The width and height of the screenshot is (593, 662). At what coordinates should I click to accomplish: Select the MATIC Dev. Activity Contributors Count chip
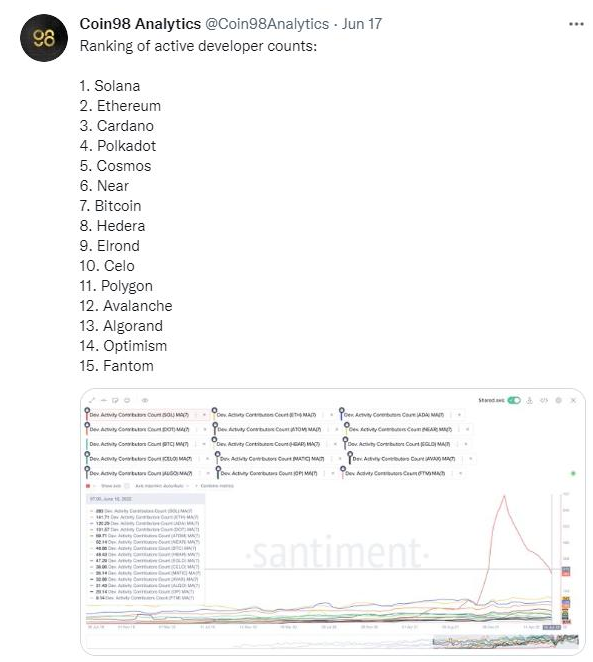point(271,459)
